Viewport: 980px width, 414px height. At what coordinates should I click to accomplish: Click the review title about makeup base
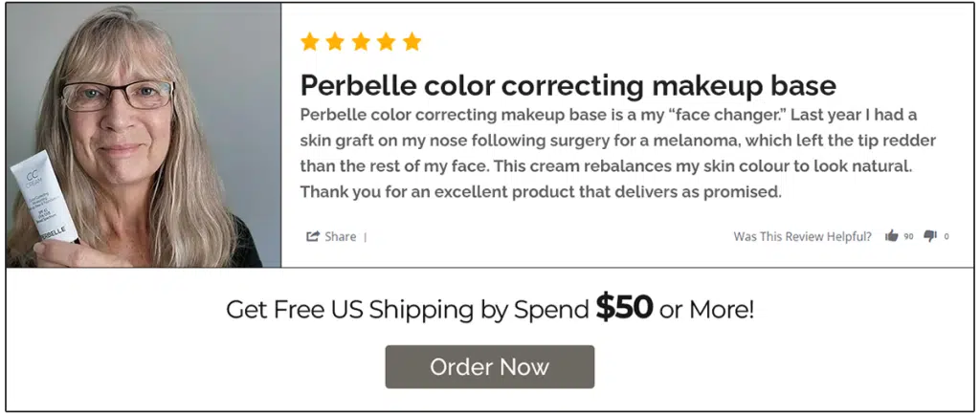point(568,85)
